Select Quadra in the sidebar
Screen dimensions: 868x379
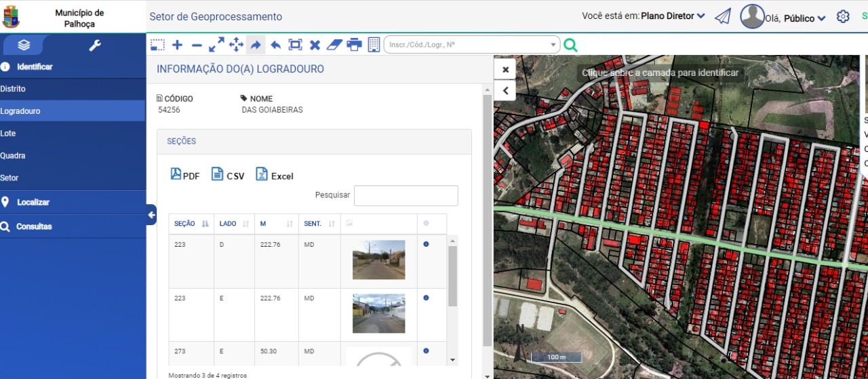73,156
